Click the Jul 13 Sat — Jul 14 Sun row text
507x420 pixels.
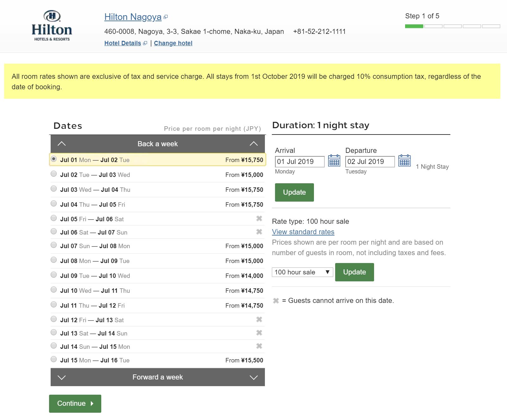[x=94, y=333]
